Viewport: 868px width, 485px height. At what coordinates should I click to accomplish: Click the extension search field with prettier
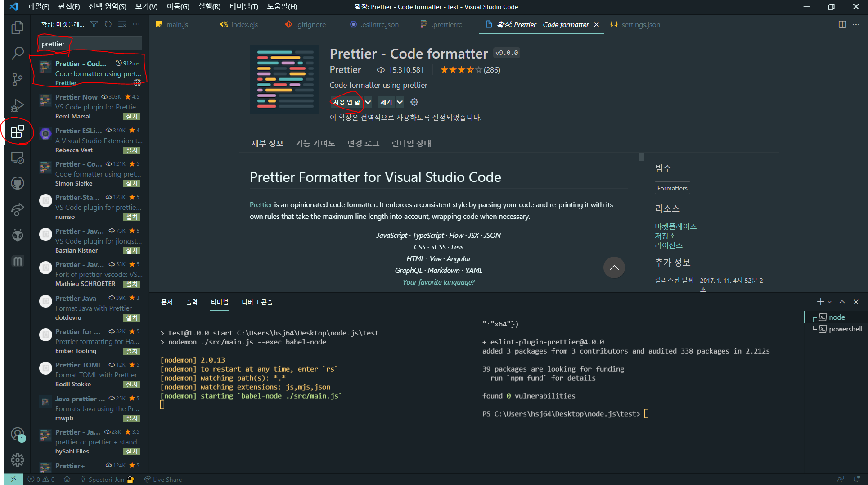coord(90,44)
